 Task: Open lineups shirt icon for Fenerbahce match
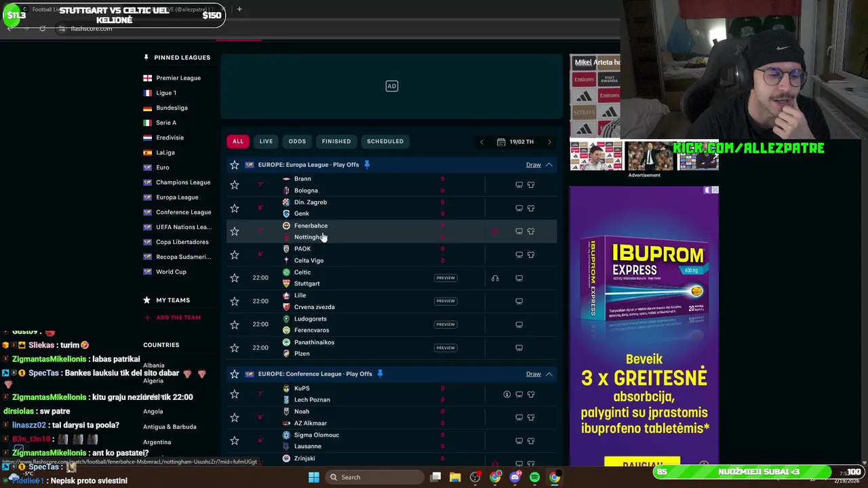click(x=531, y=231)
